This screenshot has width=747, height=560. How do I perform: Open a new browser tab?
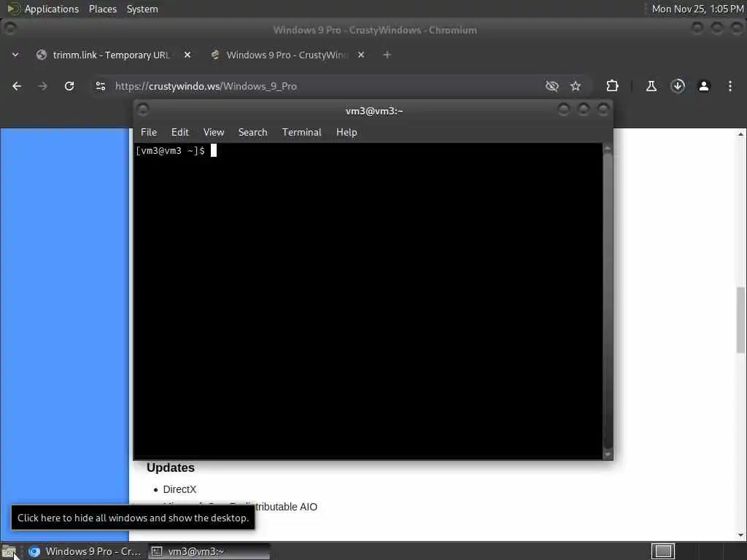click(x=387, y=55)
